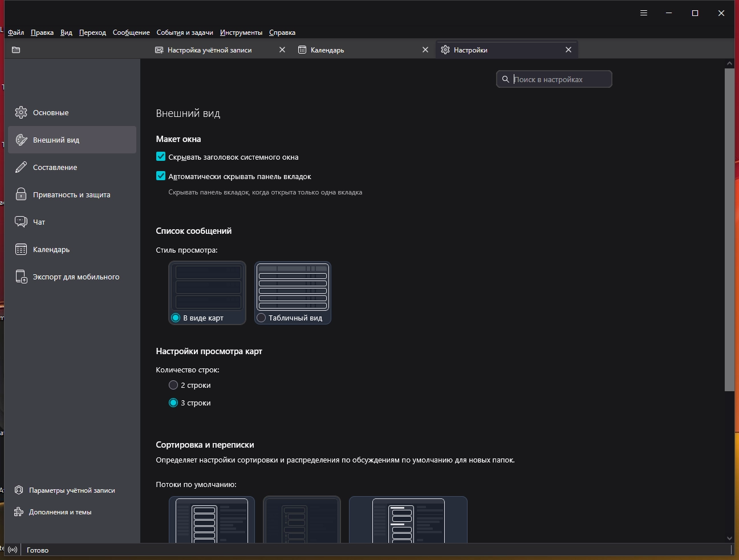Open Параметры учётной записи link

pyautogui.click(x=72, y=490)
